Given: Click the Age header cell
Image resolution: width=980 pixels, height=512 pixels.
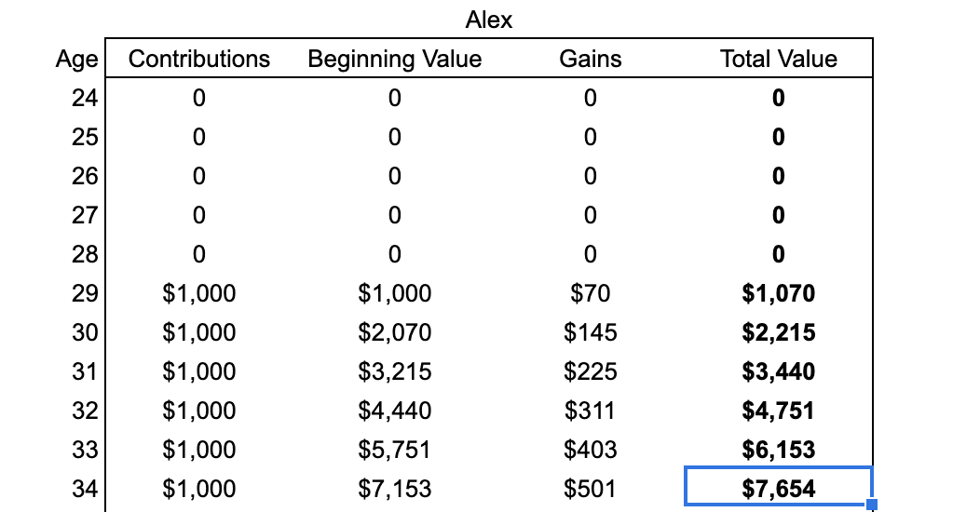Looking at the screenshot, I should point(77,60).
